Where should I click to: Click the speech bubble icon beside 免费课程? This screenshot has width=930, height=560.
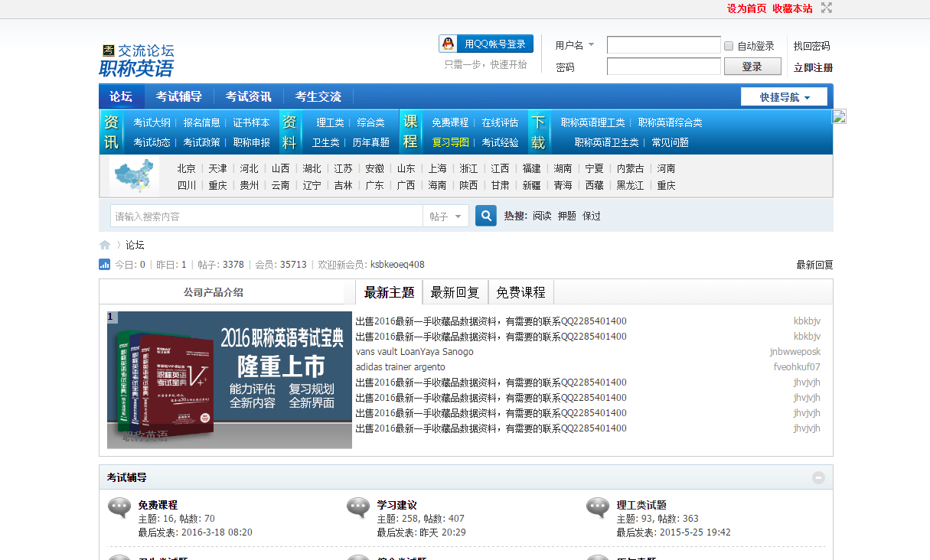(119, 507)
